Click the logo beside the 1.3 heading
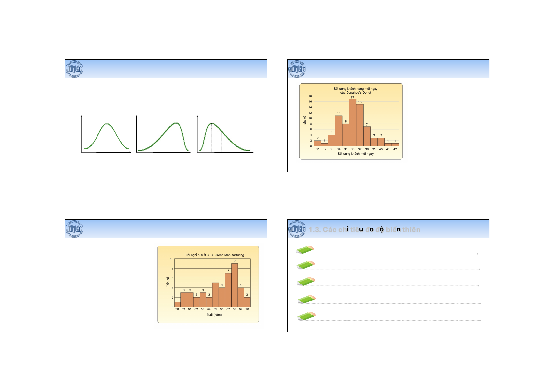555x392 pixels. click(x=297, y=229)
